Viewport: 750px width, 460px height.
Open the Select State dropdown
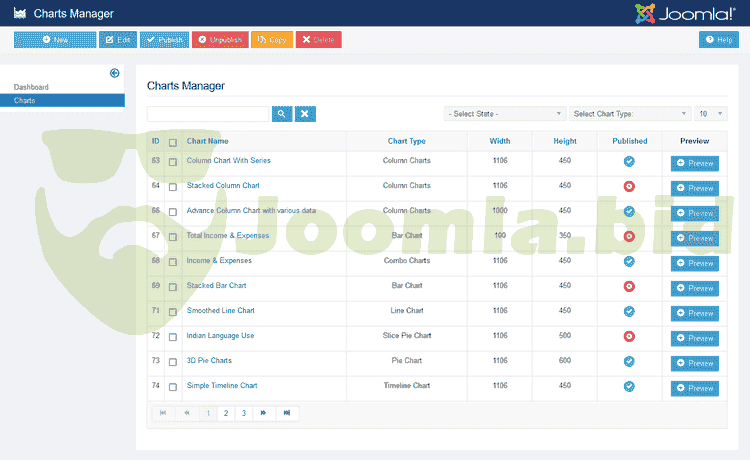click(x=505, y=114)
